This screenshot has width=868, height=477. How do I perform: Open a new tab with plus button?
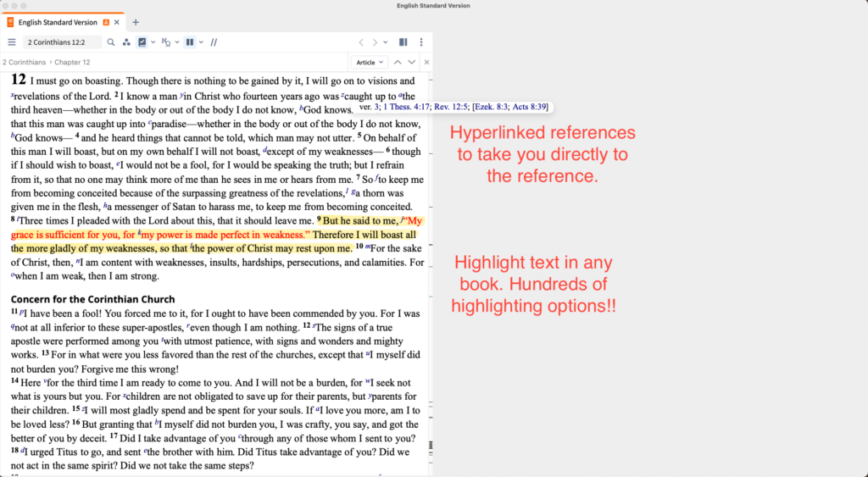[x=136, y=22]
